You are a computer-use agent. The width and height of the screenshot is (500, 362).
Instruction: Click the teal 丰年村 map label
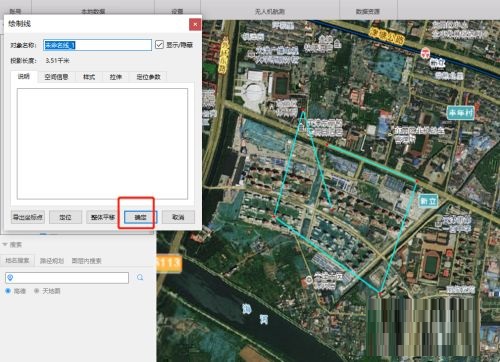point(460,113)
